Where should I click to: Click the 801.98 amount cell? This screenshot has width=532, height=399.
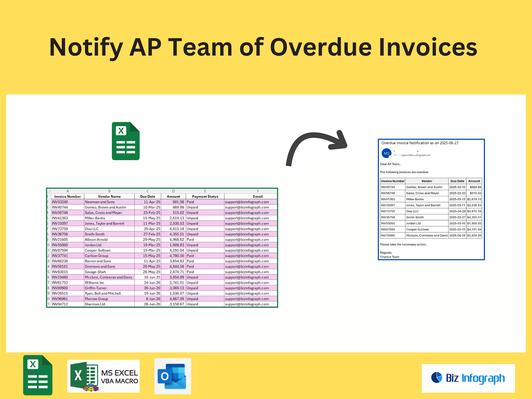tap(173, 202)
